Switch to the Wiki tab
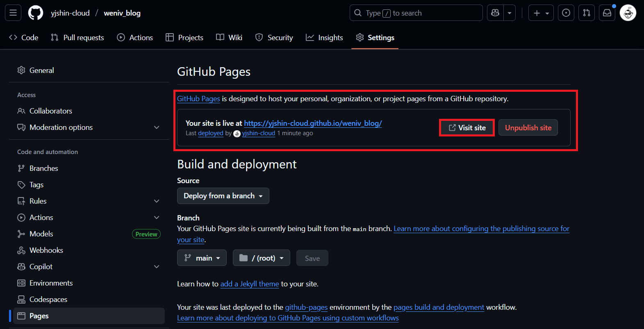The height and width of the screenshot is (329, 644). [229, 37]
